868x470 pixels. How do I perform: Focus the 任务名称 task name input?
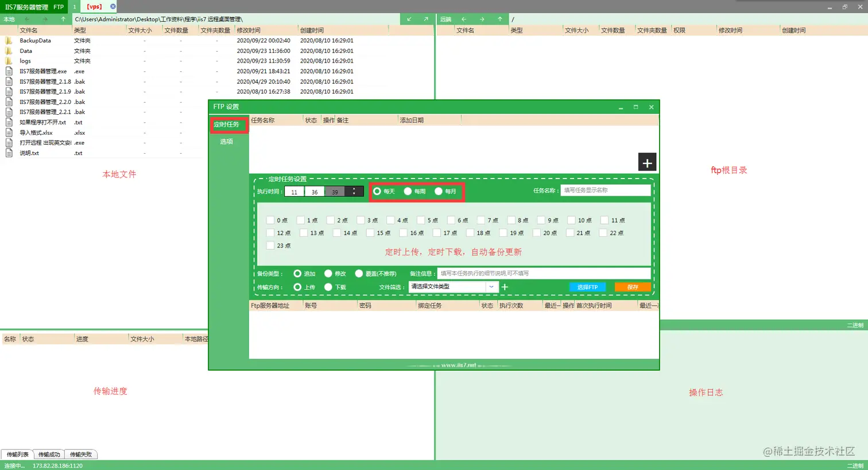point(606,190)
